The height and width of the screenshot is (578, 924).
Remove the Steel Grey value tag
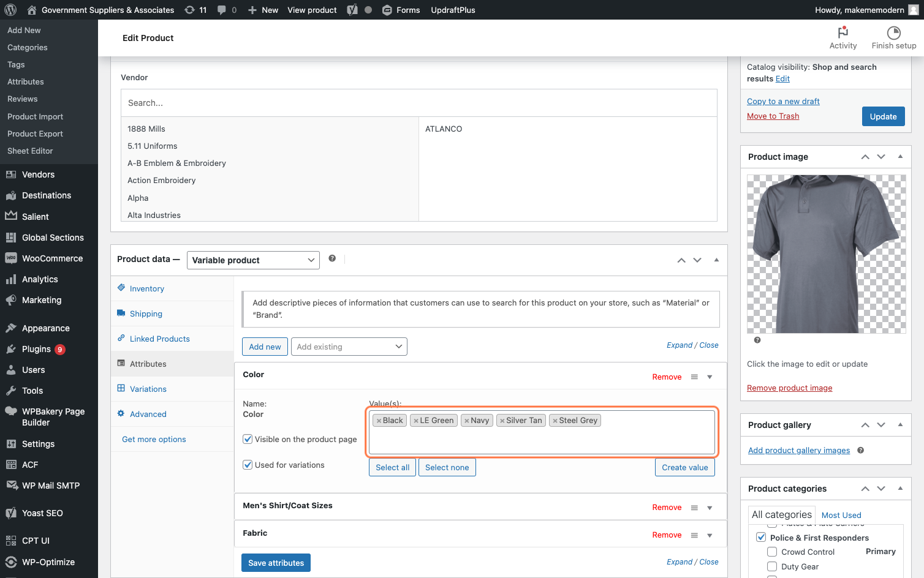(x=555, y=421)
